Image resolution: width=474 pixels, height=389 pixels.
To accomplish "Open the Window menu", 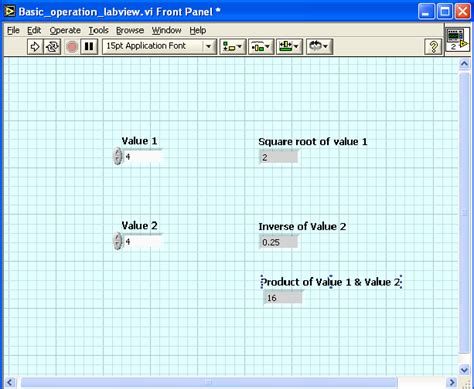I will [167, 30].
